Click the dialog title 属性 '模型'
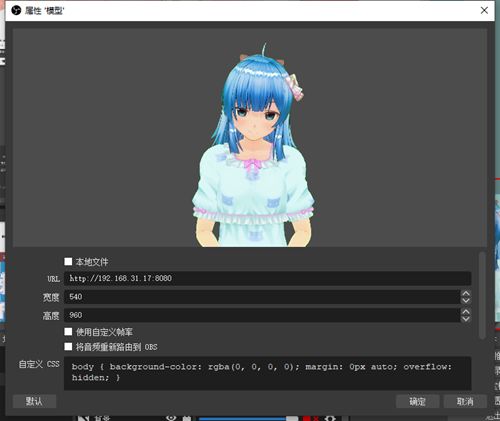 44,11
